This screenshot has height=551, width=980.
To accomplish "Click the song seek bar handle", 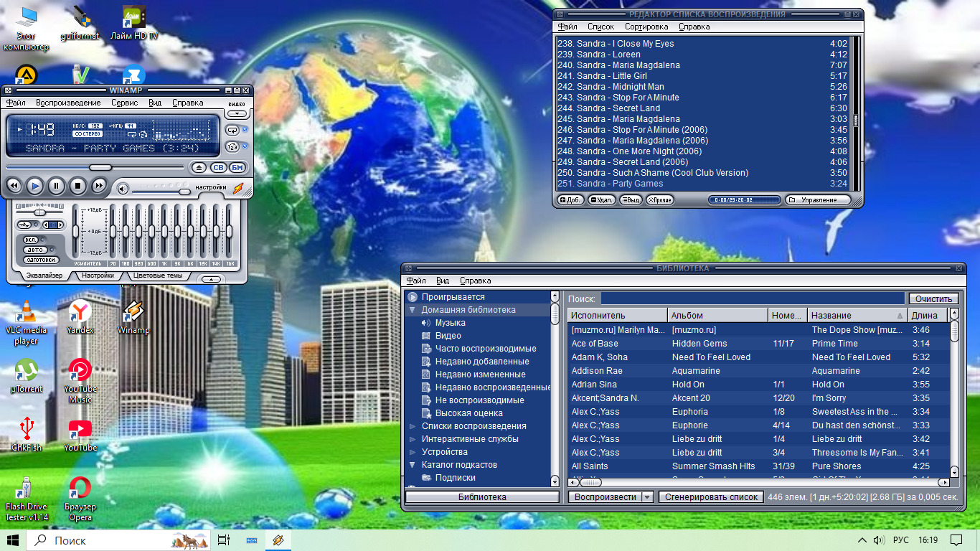I will coord(100,167).
